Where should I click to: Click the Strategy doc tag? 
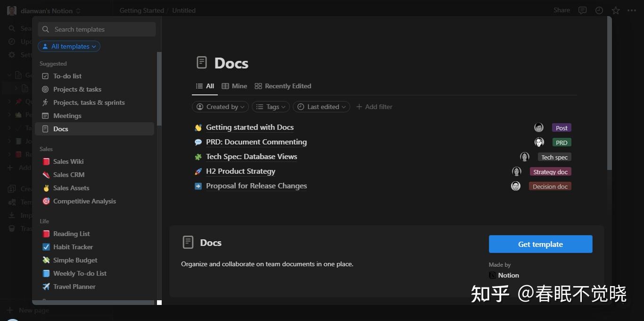click(x=551, y=172)
